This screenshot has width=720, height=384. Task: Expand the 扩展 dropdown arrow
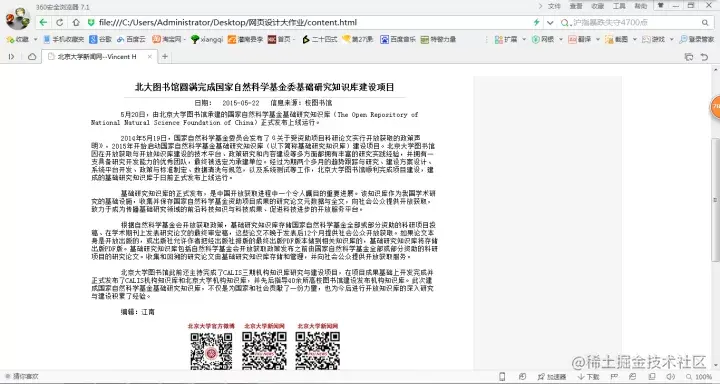[524, 40]
